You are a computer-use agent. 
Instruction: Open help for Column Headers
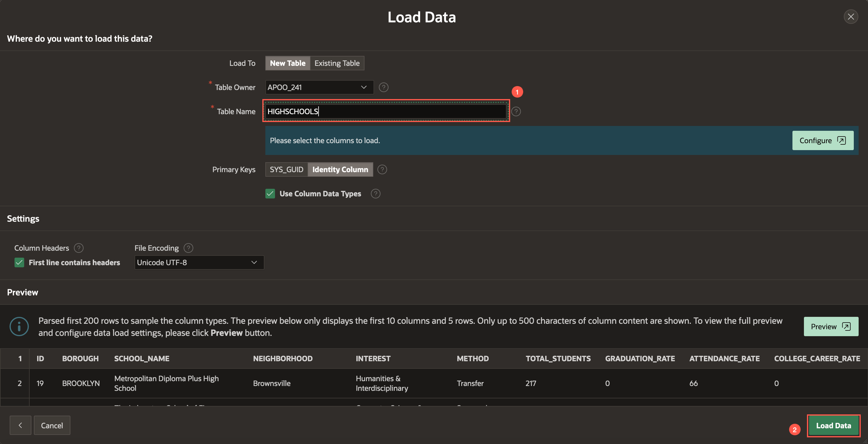[x=79, y=248]
